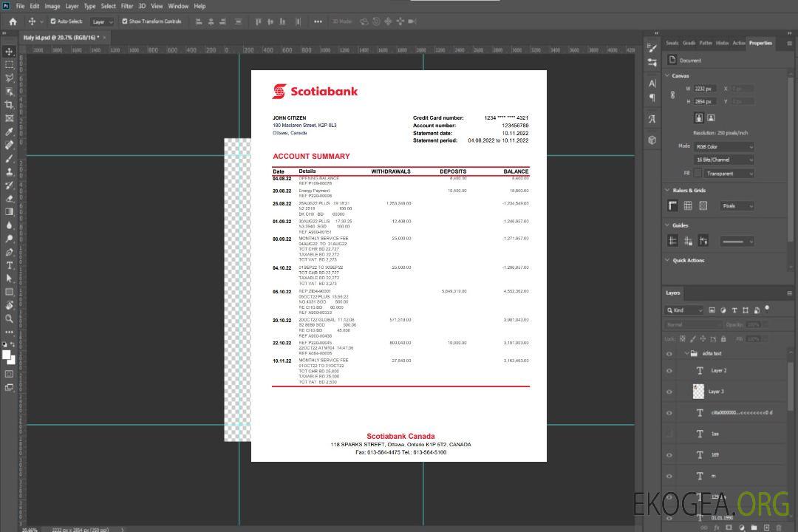Image resolution: width=798 pixels, height=532 pixels.
Task: Select the Crop tool
Action: [x=10, y=105]
